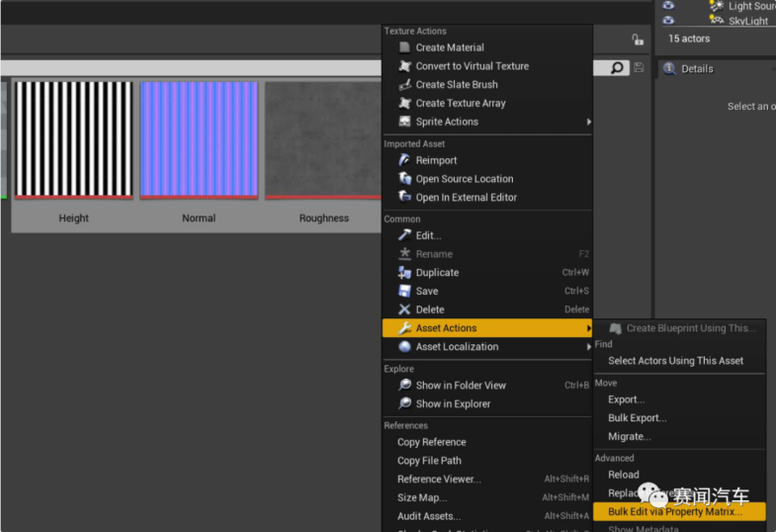Click the Create Material icon
776x532 pixels.
(x=404, y=47)
